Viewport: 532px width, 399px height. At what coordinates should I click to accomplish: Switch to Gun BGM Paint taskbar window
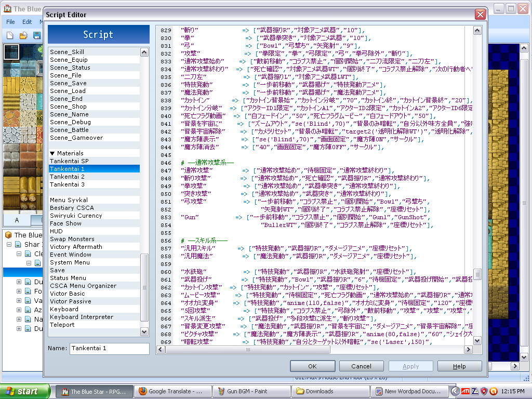(x=251, y=391)
